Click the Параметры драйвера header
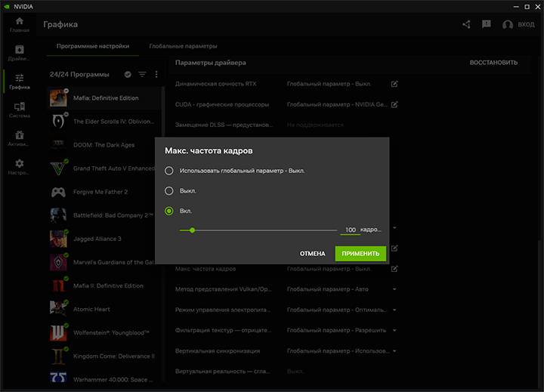 pos(211,63)
